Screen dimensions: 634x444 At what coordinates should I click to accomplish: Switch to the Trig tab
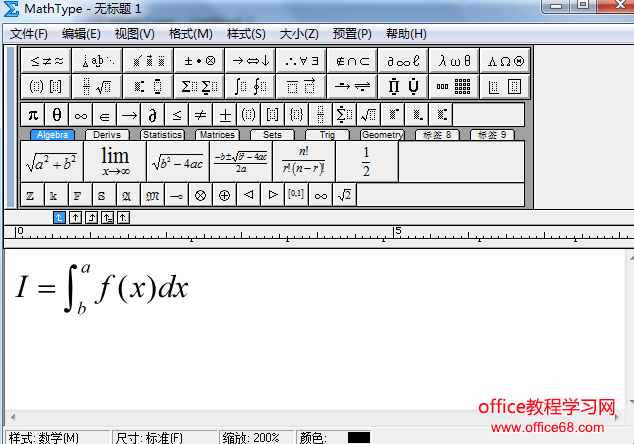[x=327, y=135]
